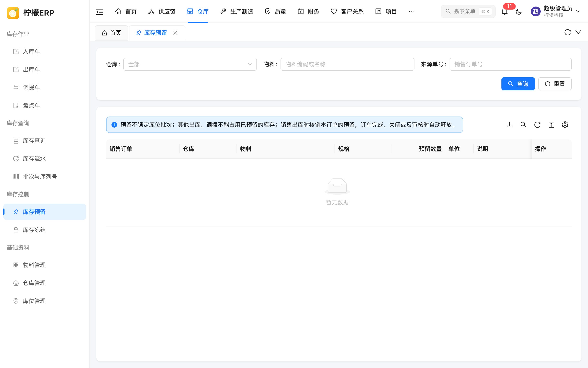Open 库存流水 in the sidebar
This screenshot has width=588, height=368.
[x=45, y=159]
